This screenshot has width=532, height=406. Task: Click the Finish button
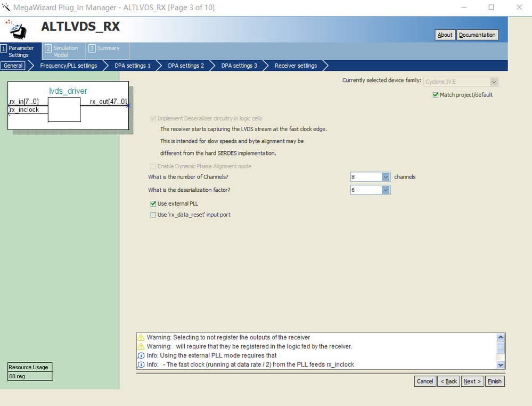point(495,381)
